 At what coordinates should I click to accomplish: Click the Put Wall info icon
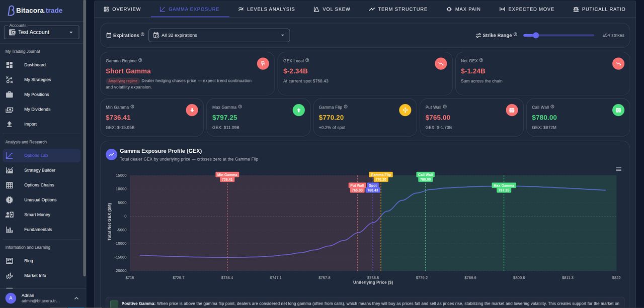(445, 107)
